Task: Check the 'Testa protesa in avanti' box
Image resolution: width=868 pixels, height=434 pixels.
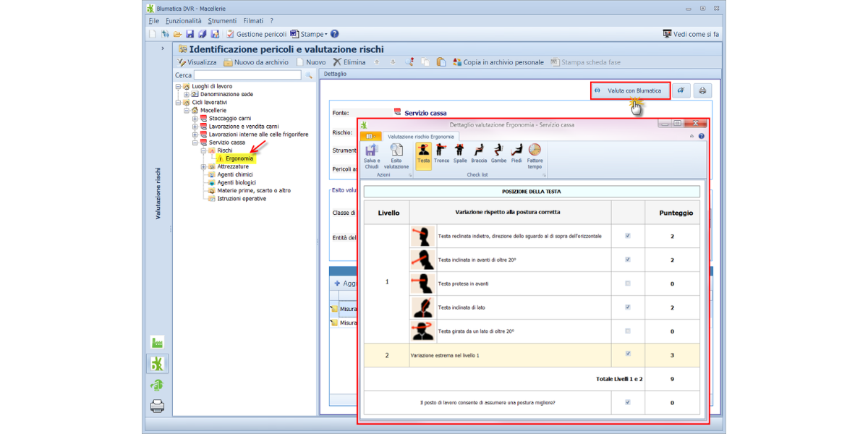Action: pos(627,284)
